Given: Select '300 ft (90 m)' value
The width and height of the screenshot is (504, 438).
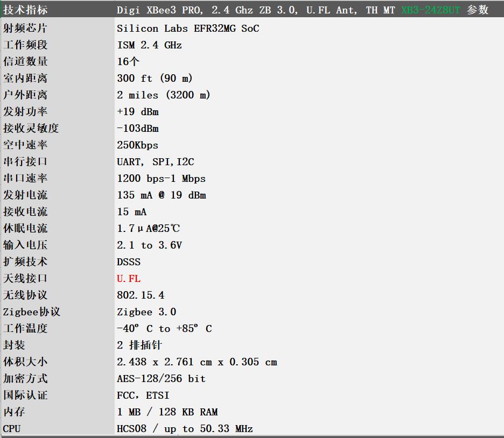Looking at the screenshot, I should 155,79.
